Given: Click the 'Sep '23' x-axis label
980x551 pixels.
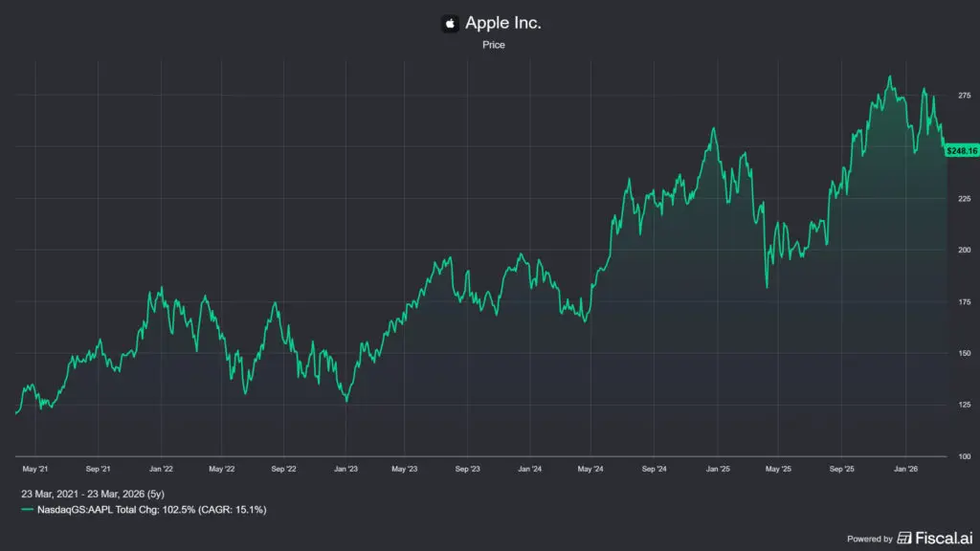Looking at the screenshot, I should [467, 469].
